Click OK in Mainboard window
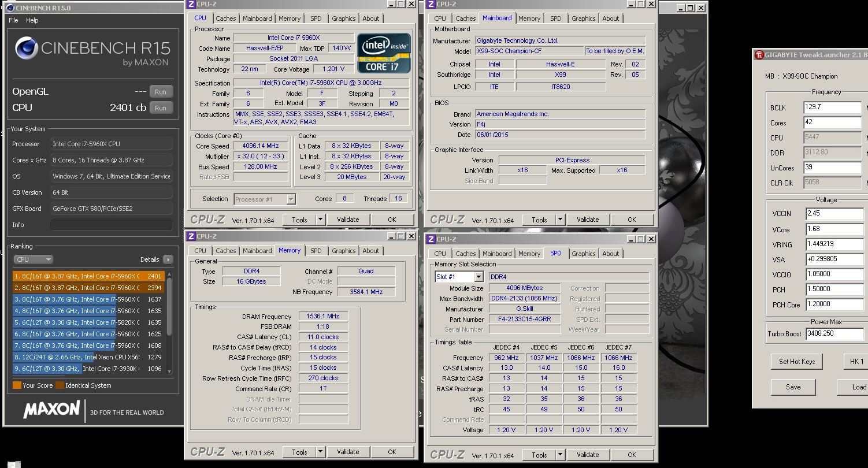This screenshot has height=468, width=868. tap(632, 220)
